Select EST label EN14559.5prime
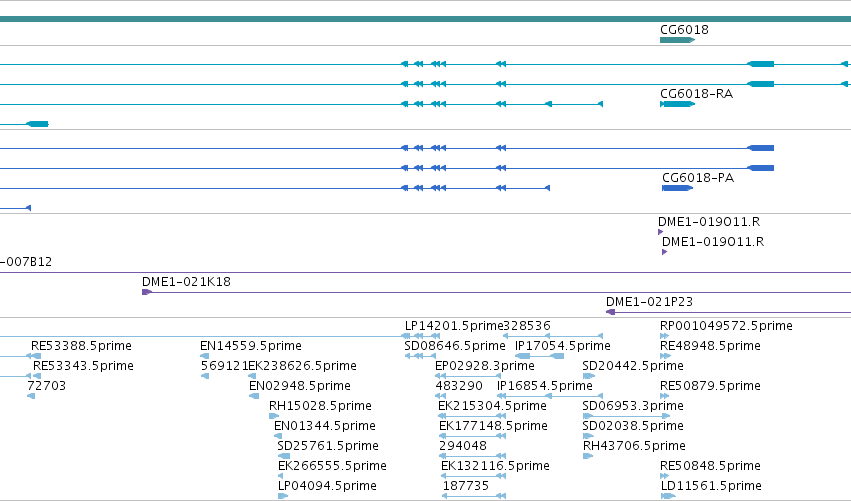Viewport: 851px width, 501px height. click(251, 346)
